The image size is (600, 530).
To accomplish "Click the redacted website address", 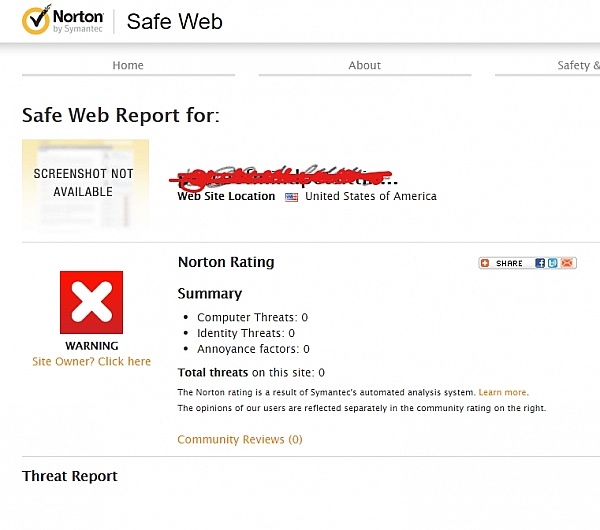I will pos(285,179).
